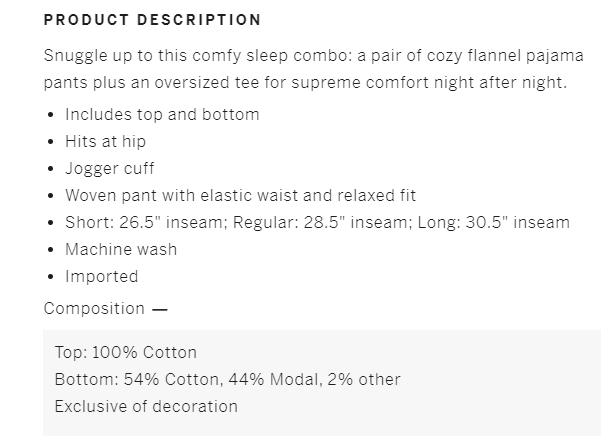This screenshot has height=441, width=609.
Task: Click the "Exclusive of decoration" note
Action: click(x=146, y=406)
